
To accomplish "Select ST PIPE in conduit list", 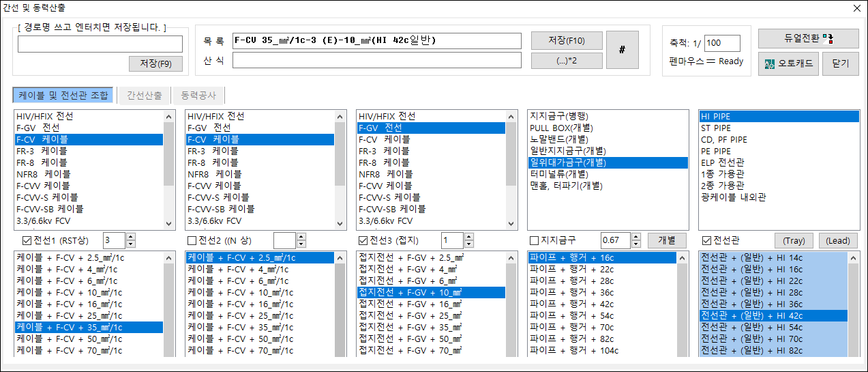I will click(779, 128).
